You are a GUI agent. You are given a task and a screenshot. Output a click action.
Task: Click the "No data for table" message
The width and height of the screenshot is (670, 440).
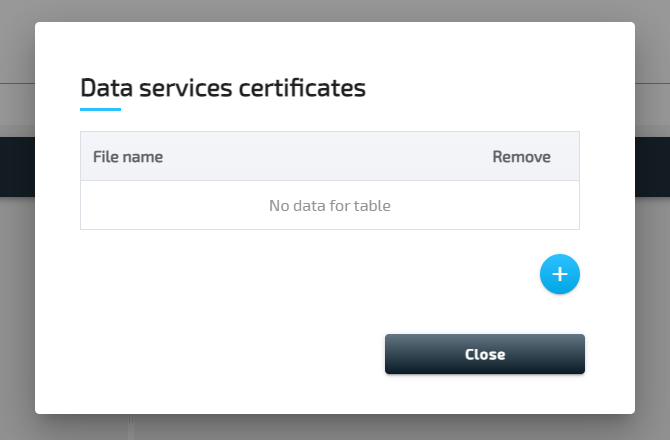[330, 206]
